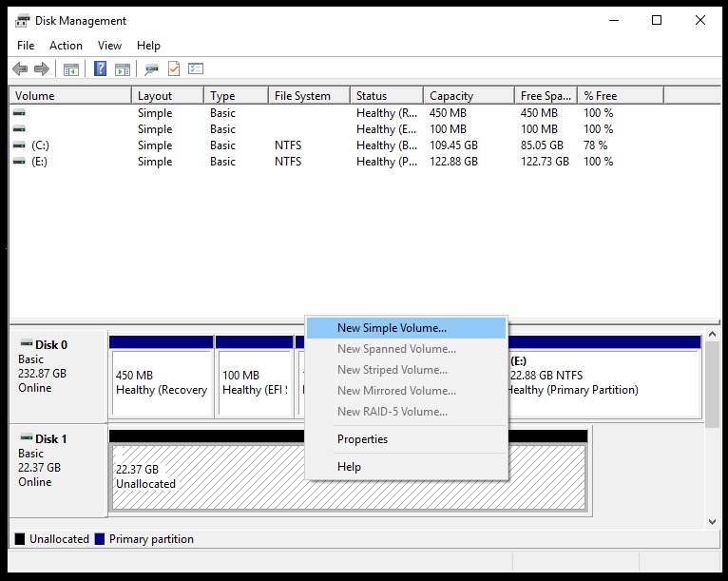Screen dimensions: 728x581
Task: Click the disk pane scroll down arrow
Action: 713,521
